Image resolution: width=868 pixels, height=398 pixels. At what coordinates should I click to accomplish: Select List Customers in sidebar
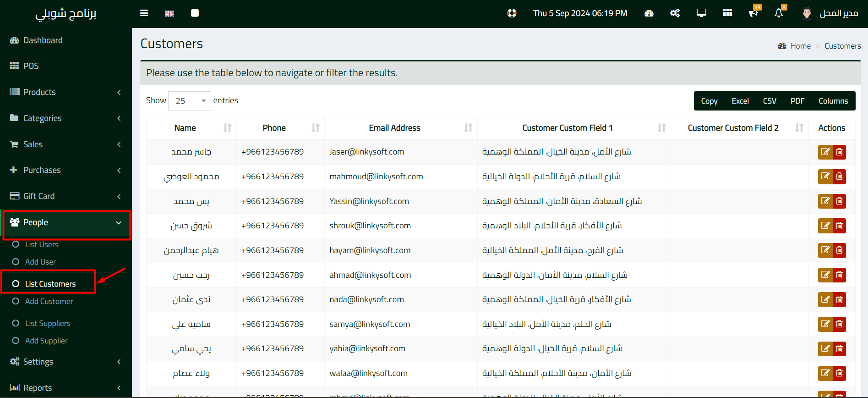click(x=50, y=284)
